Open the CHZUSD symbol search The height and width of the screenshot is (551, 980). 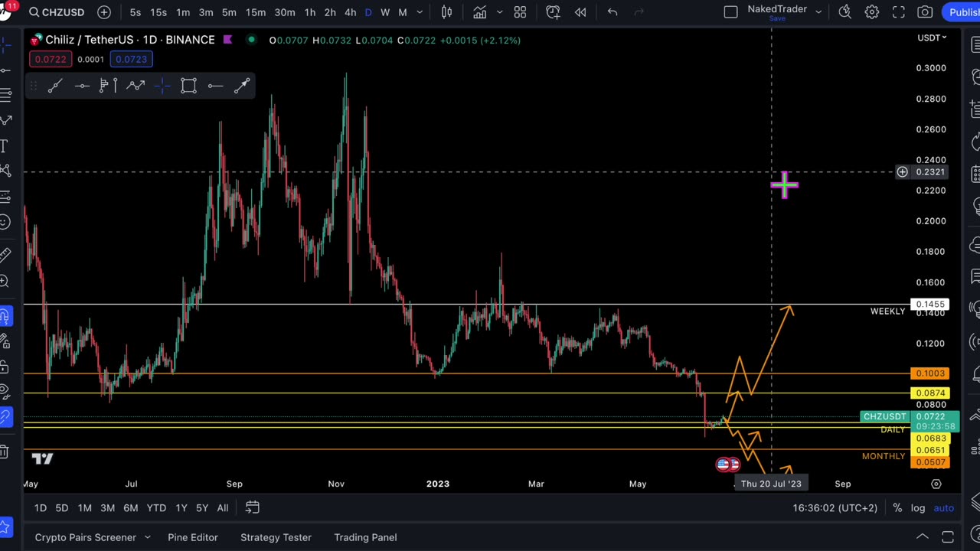[x=56, y=12]
